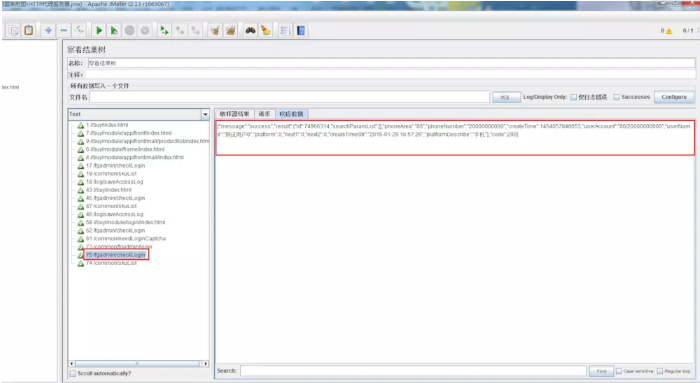Select result 1 //buy/index.html
This screenshot has height=383, width=700.
click(x=107, y=125)
